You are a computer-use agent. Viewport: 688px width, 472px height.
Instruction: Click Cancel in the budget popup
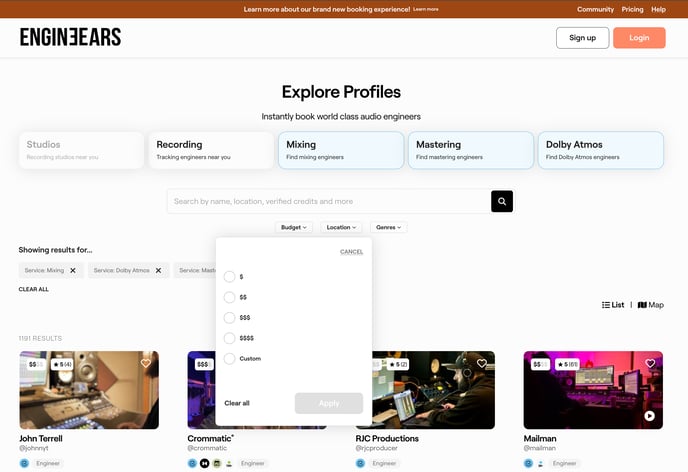(351, 252)
